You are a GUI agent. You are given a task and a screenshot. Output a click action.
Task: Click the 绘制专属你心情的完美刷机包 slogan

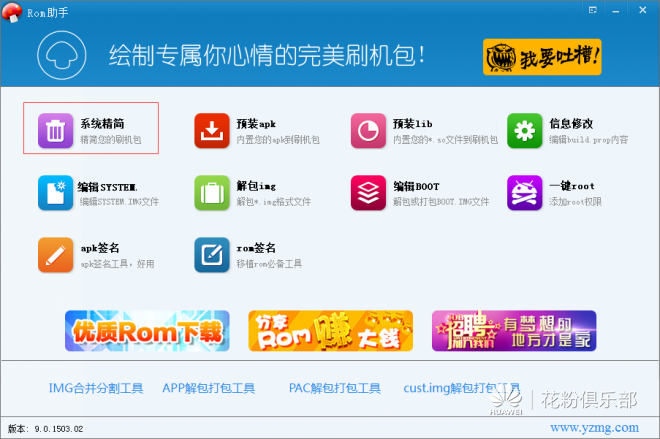click(267, 55)
